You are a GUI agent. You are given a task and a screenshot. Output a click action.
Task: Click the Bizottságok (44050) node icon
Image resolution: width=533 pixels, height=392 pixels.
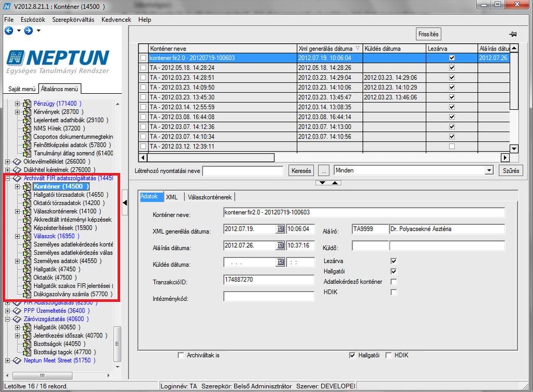pos(27,344)
